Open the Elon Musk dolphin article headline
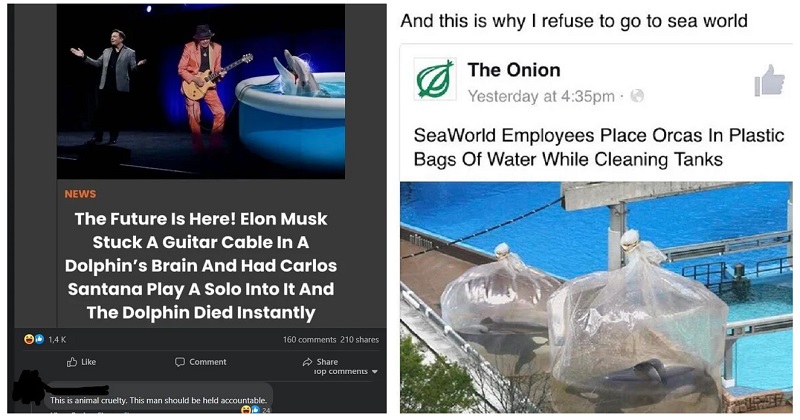800x420 pixels. (201, 265)
